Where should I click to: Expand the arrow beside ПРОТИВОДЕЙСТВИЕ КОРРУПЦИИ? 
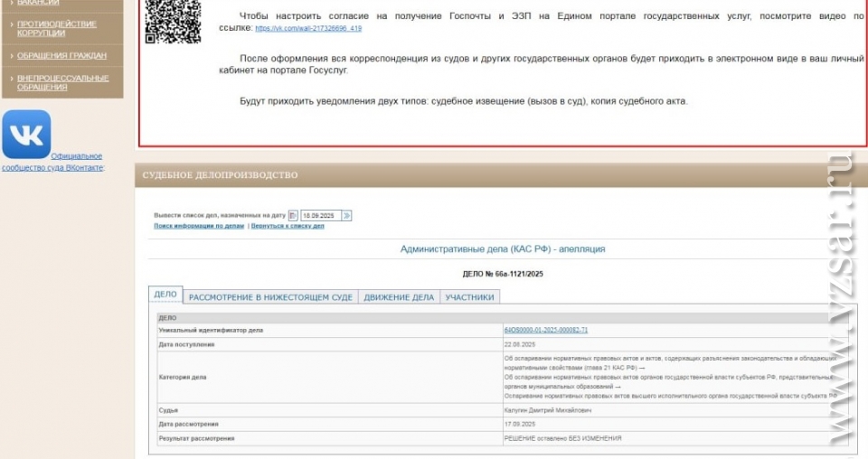click(x=10, y=24)
